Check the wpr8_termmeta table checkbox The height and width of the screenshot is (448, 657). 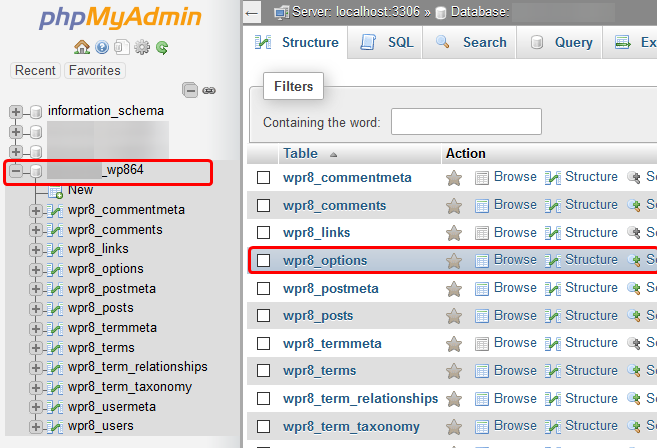tap(263, 344)
